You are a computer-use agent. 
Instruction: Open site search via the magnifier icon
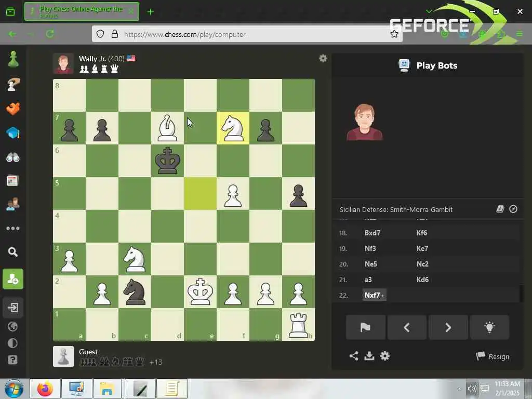[x=13, y=252]
